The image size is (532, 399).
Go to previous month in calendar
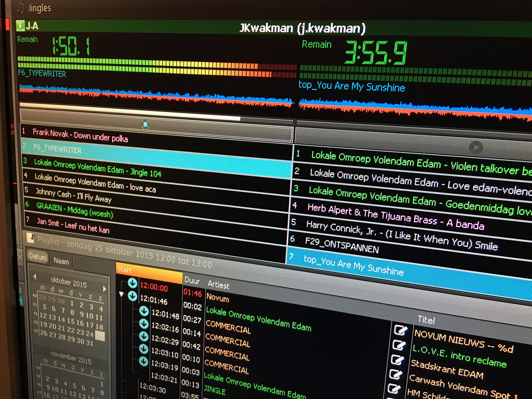click(35, 277)
